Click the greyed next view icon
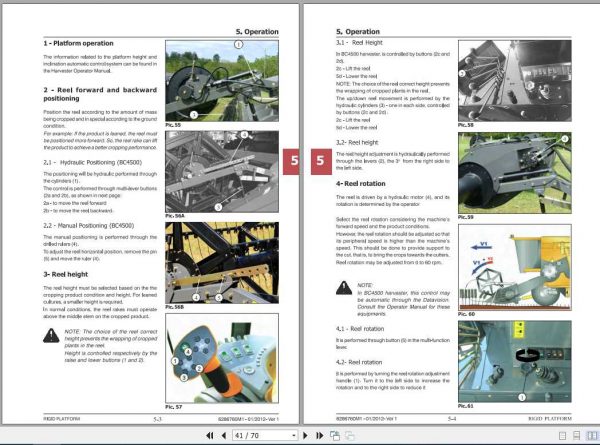 pos(349,435)
